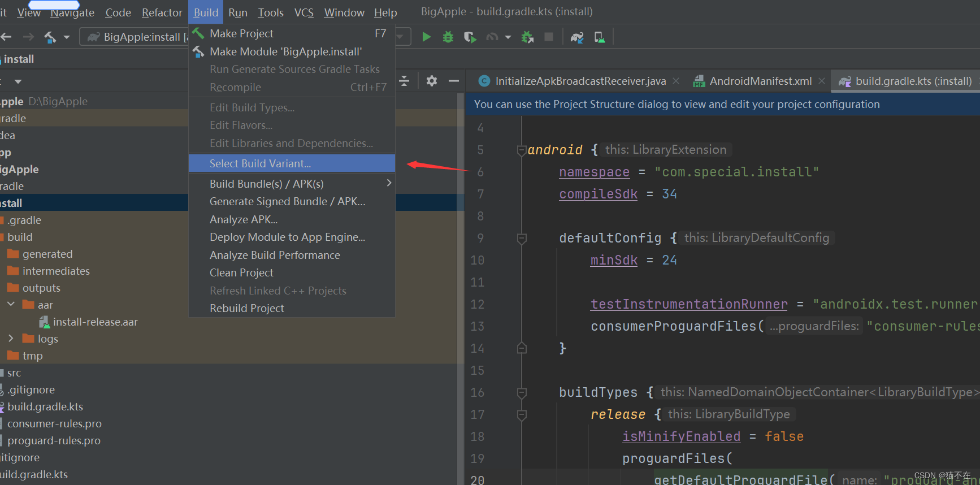The image size is (980, 485).
Task: Select install-release.aar file
Action: (x=88, y=322)
